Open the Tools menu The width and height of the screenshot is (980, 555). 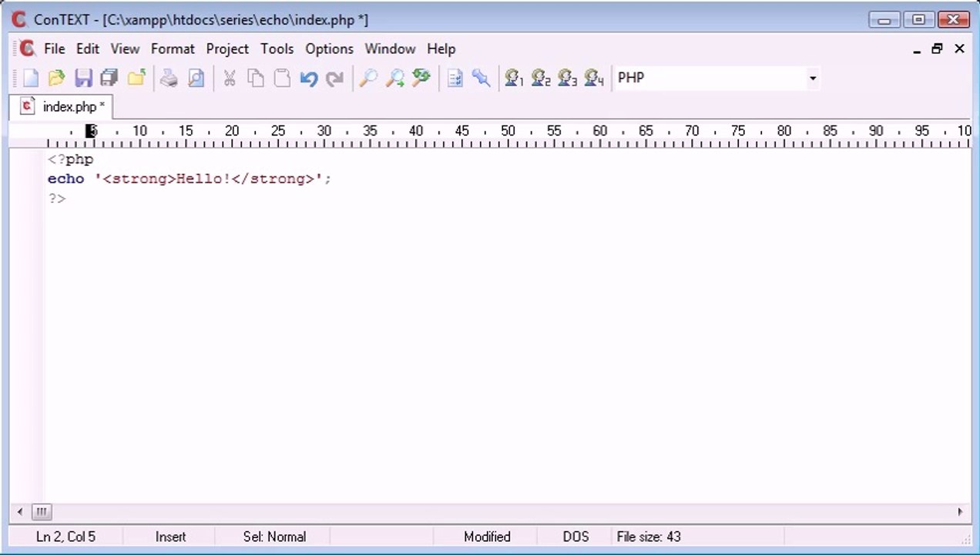click(277, 49)
